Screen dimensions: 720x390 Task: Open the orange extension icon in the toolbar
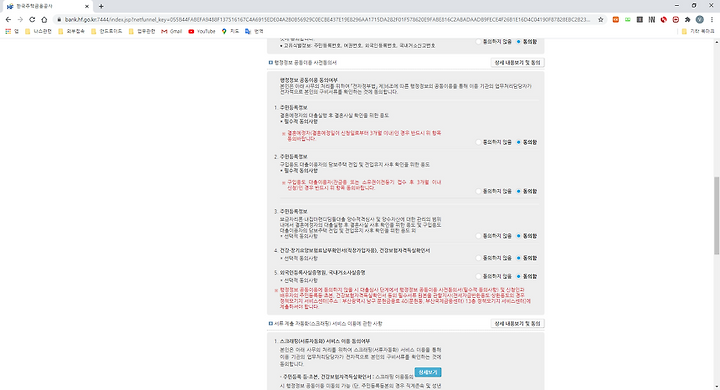pyautogui.click(x=616, y=20)
